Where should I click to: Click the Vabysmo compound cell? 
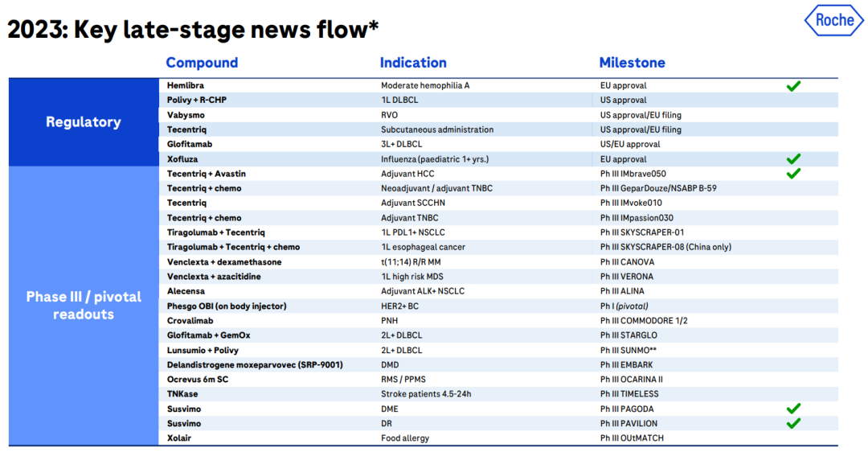(186, 115)
